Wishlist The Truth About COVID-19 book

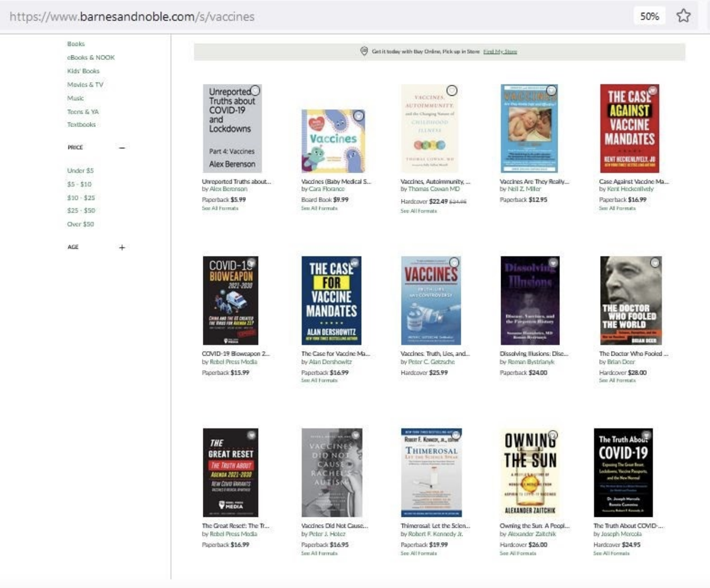(646, 435)
